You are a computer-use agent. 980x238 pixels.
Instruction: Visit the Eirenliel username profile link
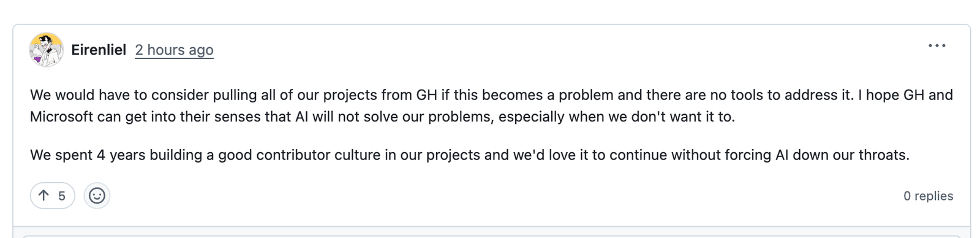(x=99, y=50)
